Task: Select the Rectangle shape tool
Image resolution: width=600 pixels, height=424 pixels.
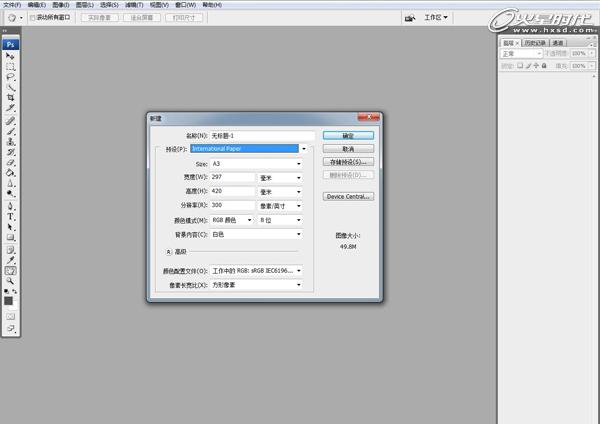Action: (10, 237)
